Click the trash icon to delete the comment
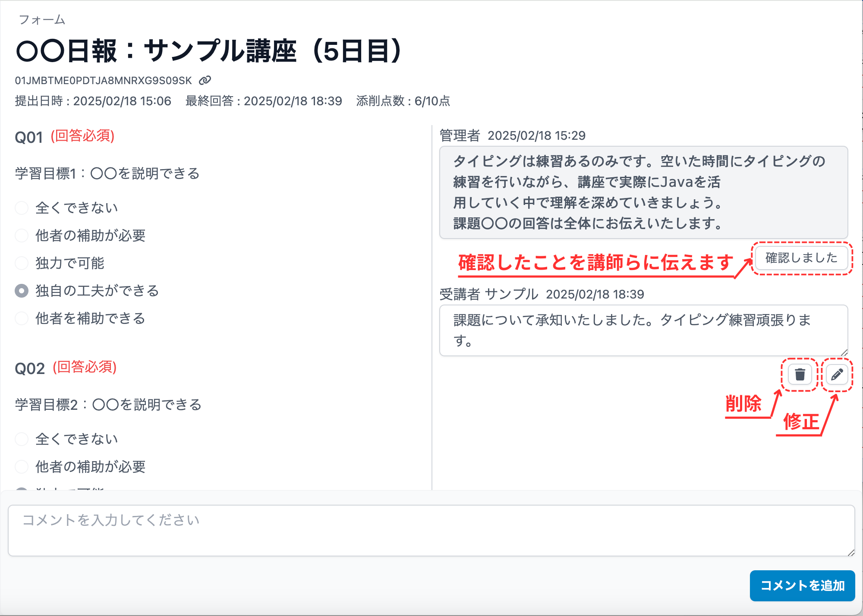The height and width of the screenshot is (616, 863). pyautogui.click(x=799, y=374)
